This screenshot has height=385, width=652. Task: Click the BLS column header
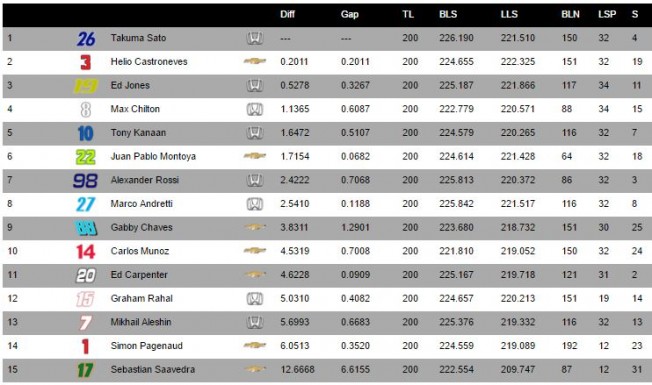coord(448,15)
